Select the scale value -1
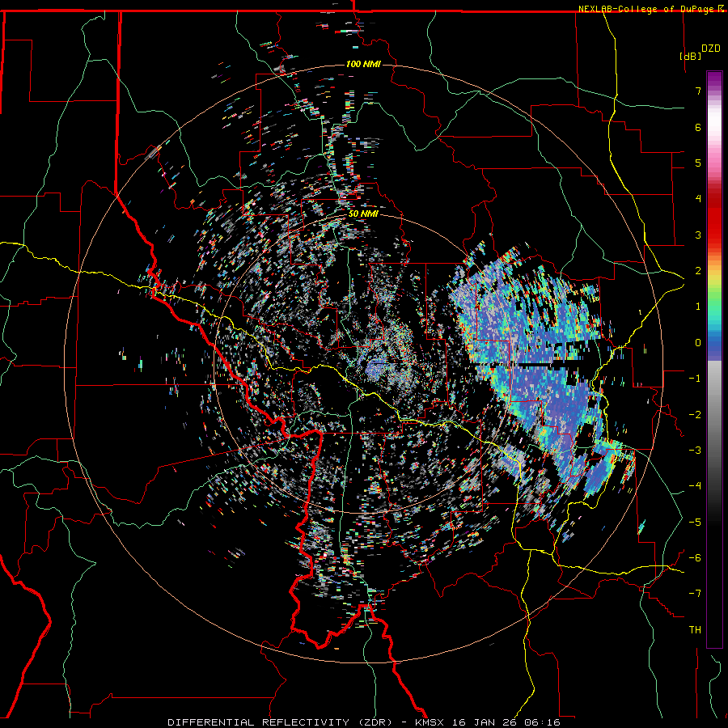Viewport: 728px width, 728px height. point(695,379)
